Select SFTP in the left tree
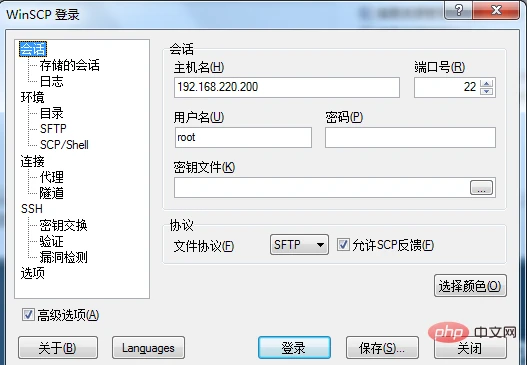 (x=53, y=129)
